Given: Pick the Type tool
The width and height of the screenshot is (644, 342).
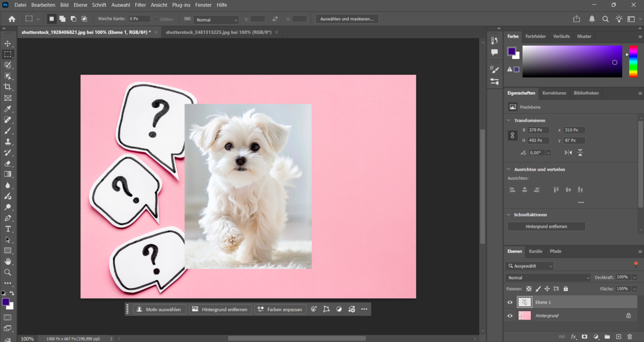Looking at the screenshot, I should (x=8, y=229).
